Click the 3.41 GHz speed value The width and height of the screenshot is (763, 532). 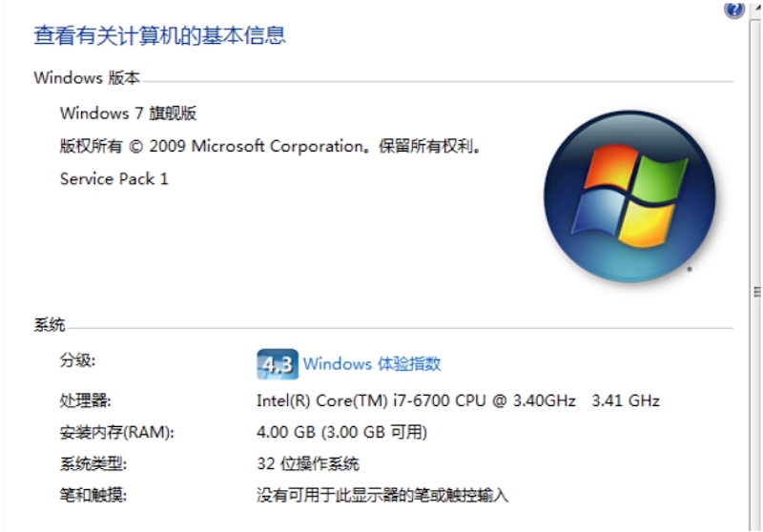click(x=626, y=400)
